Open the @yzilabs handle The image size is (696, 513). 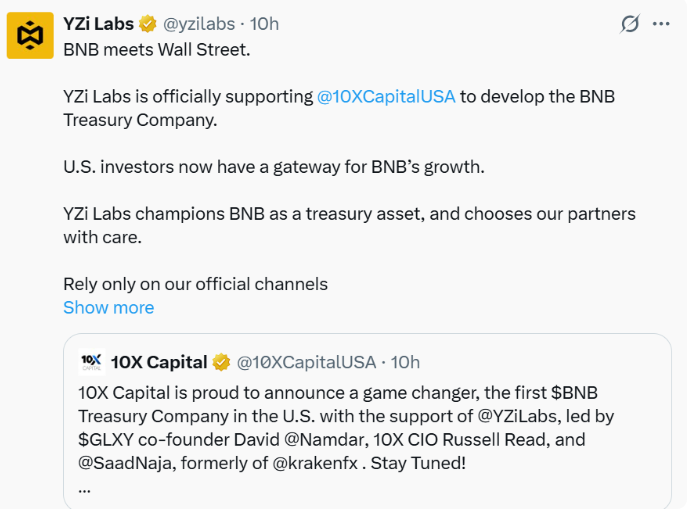pyautogui.click(x=199, y=24)
